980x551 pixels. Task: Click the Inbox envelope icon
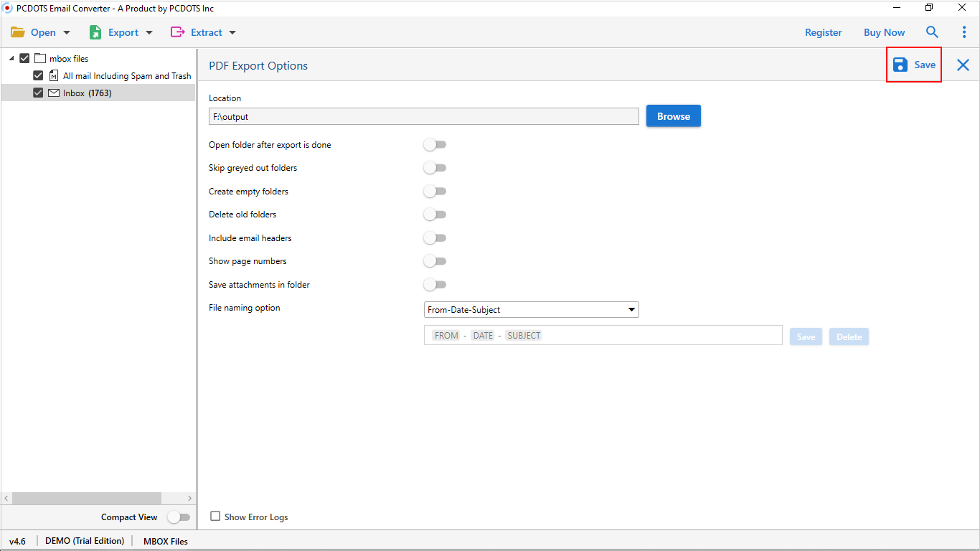[54, 93]
